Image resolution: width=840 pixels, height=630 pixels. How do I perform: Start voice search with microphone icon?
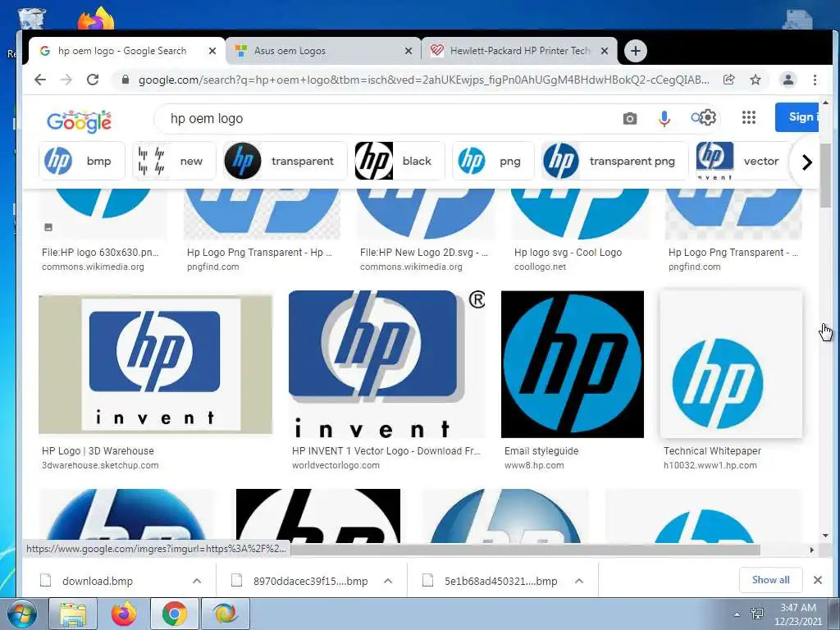click(x=664, y=118)
